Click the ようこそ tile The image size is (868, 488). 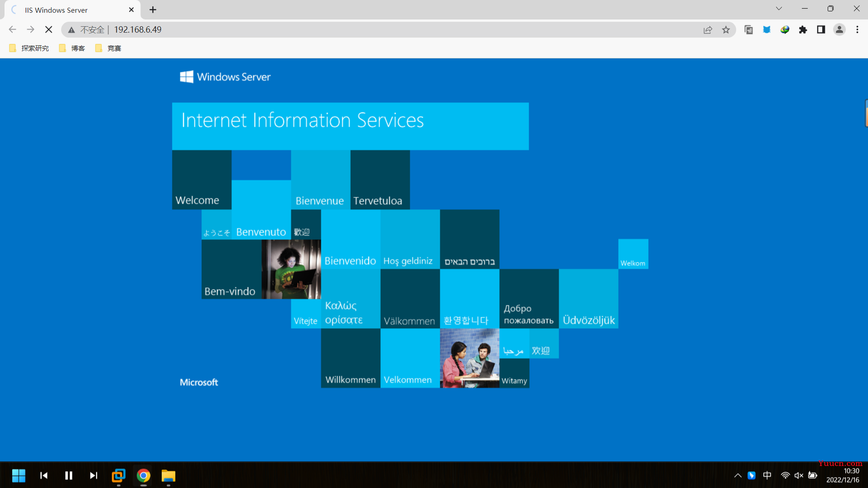(x=217, y=225)
